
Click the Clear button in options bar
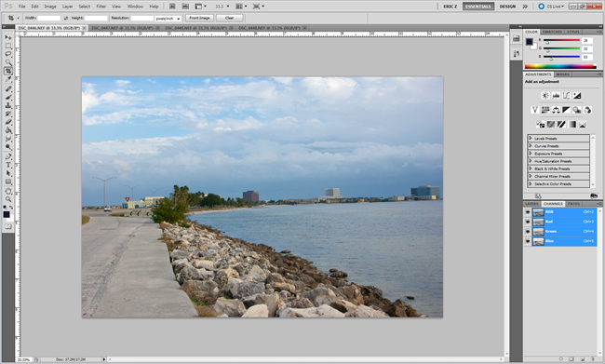point(230,18)
